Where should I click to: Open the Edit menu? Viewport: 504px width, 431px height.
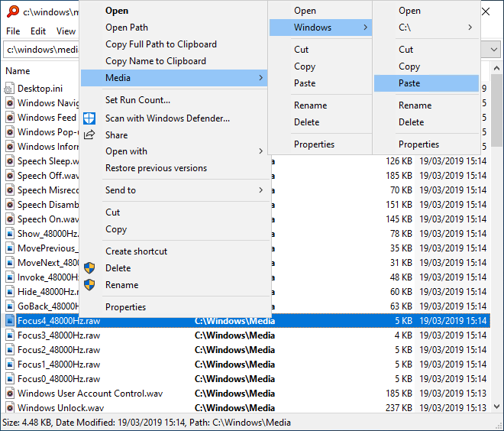(x=38, y=31)
